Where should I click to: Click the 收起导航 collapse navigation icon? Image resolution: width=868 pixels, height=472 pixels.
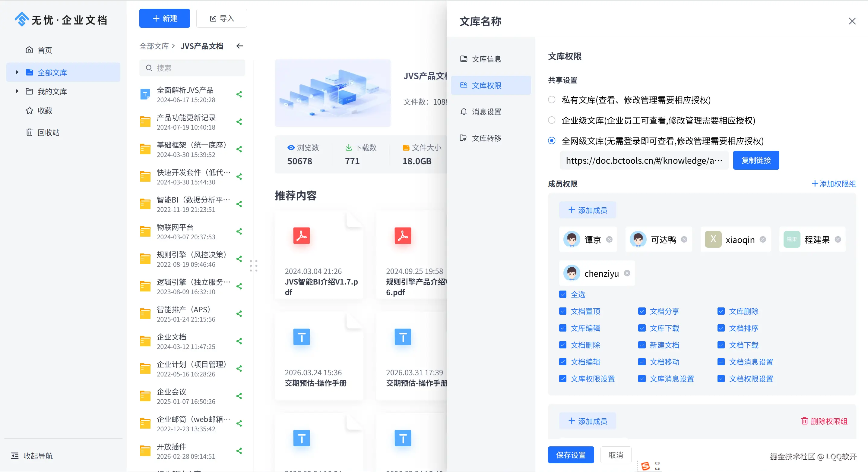pyautogui.click(x=15, y=456)
